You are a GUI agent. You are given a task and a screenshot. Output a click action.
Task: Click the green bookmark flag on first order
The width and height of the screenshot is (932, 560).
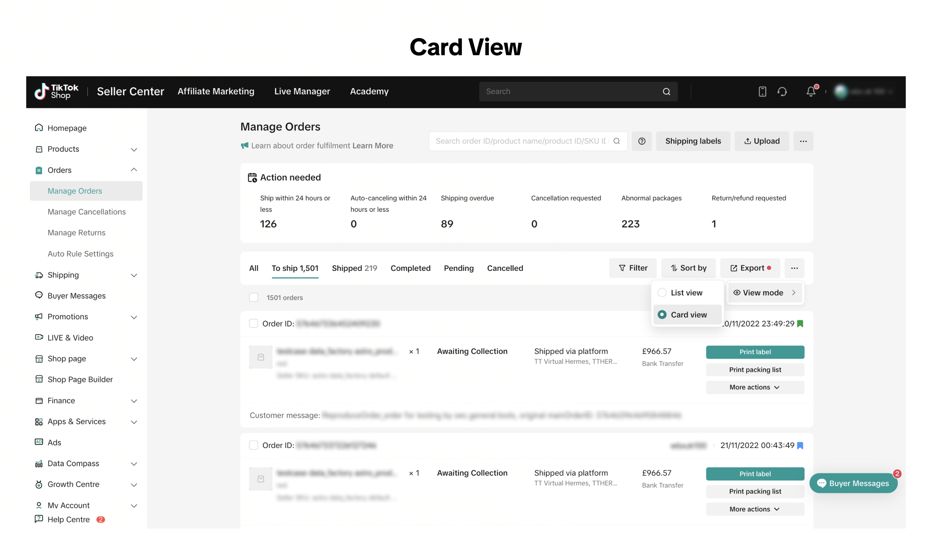tap(800, 324)
